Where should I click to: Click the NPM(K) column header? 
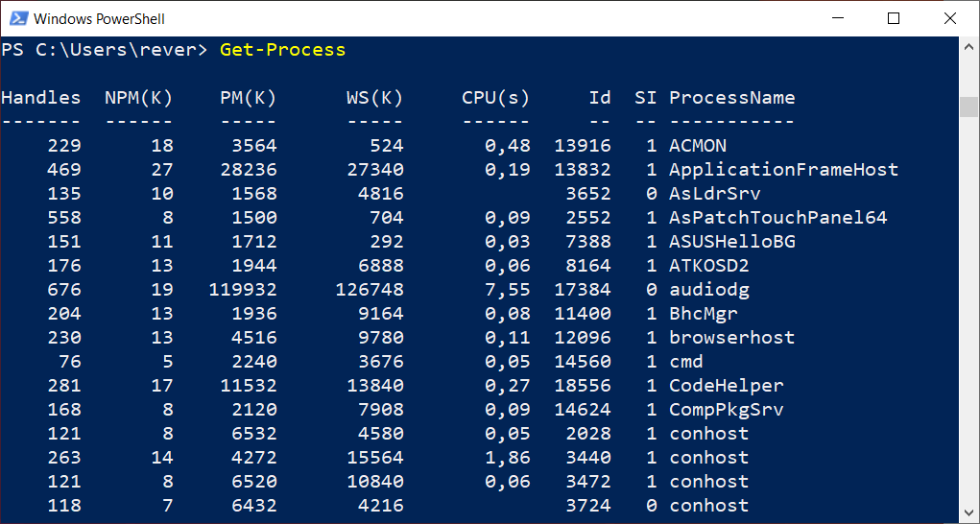pyautogui.click(x=139, y=98)
